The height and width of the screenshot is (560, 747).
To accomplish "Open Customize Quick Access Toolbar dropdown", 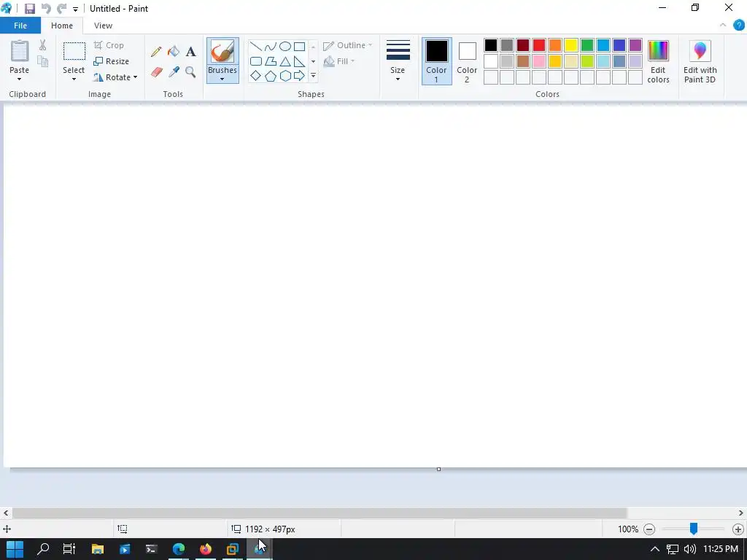I will tap(75, 9).
